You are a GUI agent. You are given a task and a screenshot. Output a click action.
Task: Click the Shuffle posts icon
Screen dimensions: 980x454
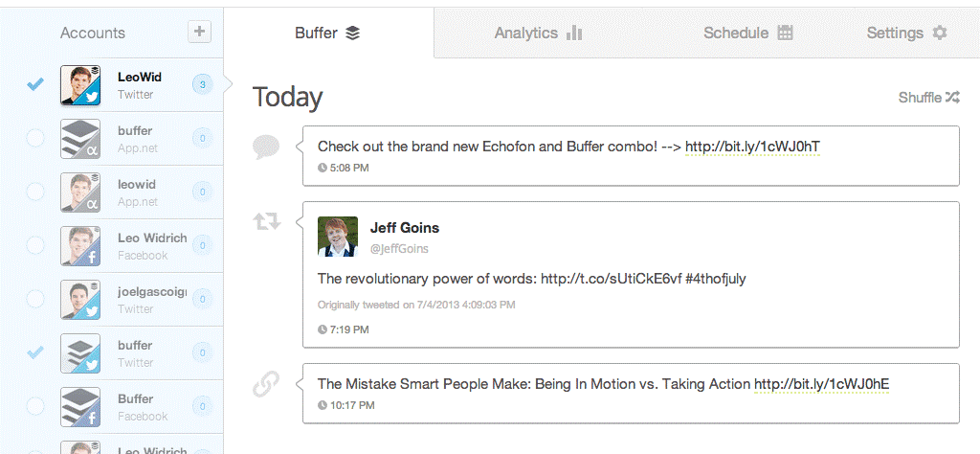(952, 98)
